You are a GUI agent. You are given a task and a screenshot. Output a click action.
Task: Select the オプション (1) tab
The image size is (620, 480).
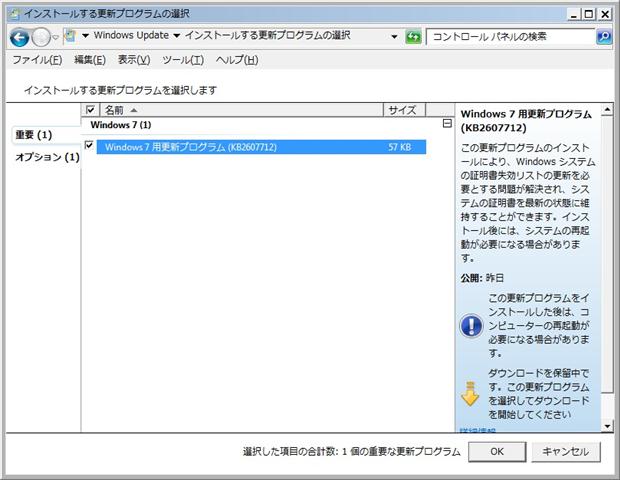click(47, 157)
